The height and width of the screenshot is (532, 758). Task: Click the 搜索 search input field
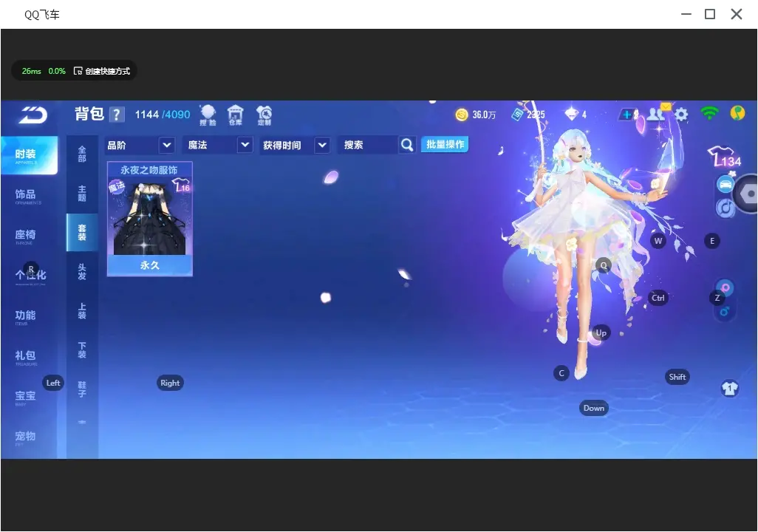[x=369, y=145]
